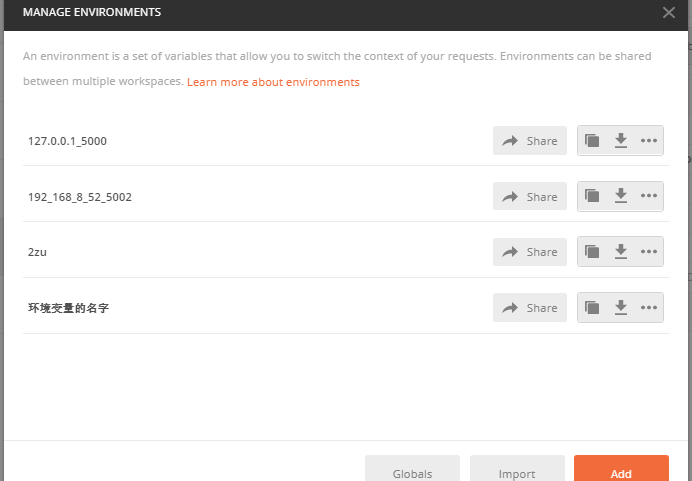The image size is (692, 481).
Task: Open the Globals variables editor
Action: click(x=412, y=469)
